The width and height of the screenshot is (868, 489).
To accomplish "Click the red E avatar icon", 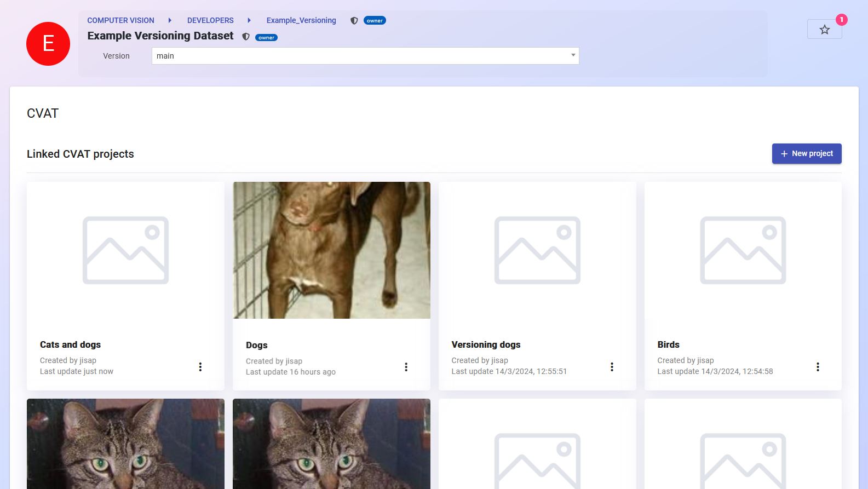I will [x=48, y=44].
